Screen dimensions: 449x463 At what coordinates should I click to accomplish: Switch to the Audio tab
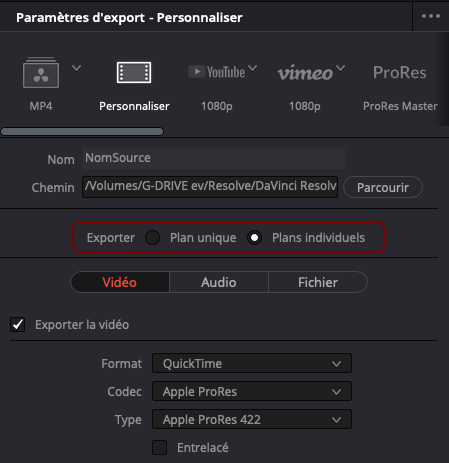(219, 282)
